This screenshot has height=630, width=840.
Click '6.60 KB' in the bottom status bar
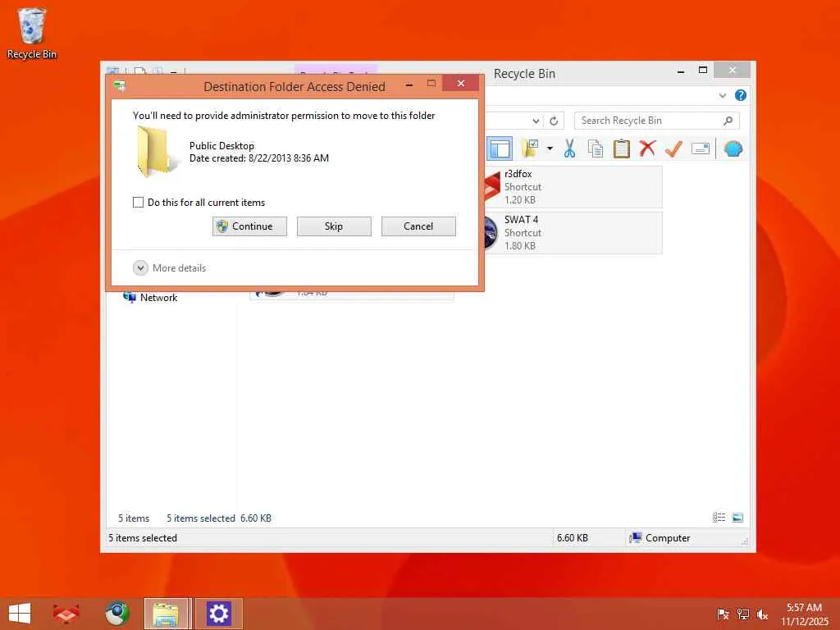point(572,538)
